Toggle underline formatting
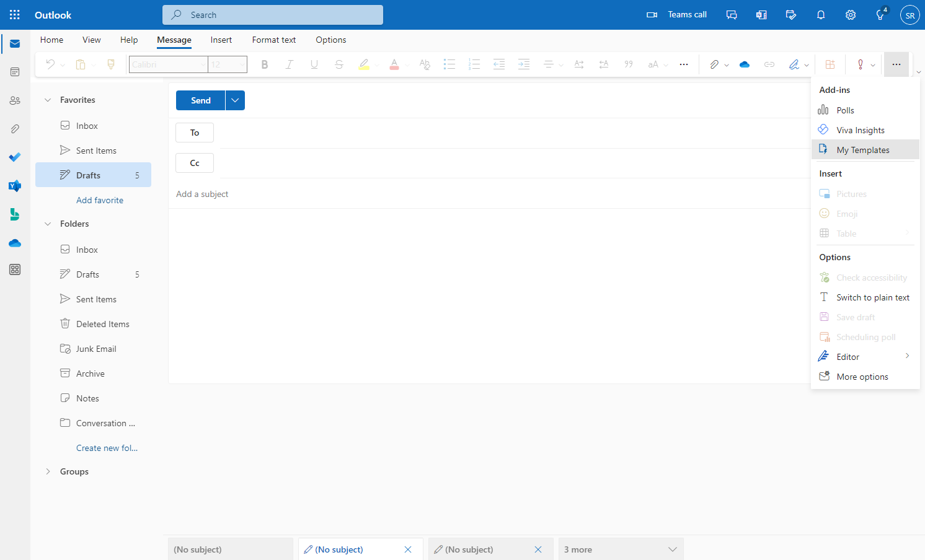Viewport: 925px width, 560px height. [314, 64]
